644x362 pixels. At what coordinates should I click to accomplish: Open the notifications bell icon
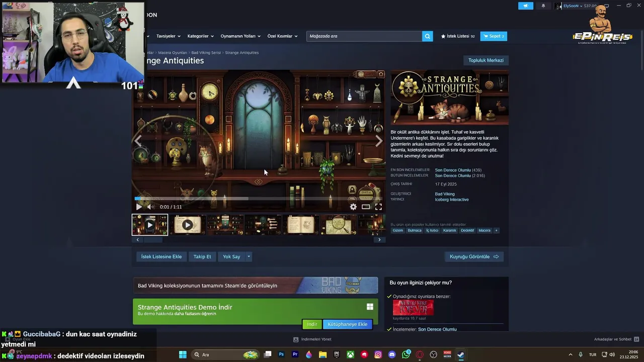coord(543,6)
